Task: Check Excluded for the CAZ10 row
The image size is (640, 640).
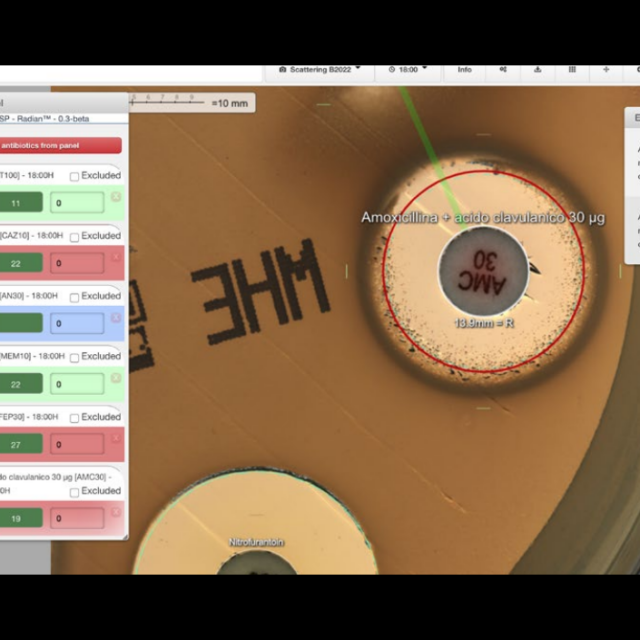Action: [74, 237]
